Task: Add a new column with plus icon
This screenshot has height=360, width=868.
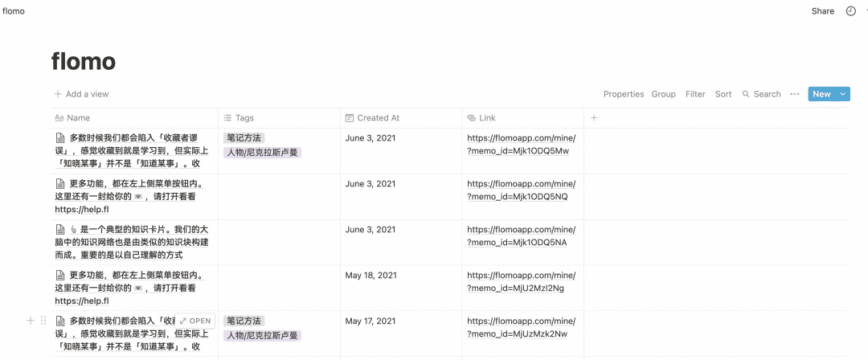Action: [x=594, y=118]
